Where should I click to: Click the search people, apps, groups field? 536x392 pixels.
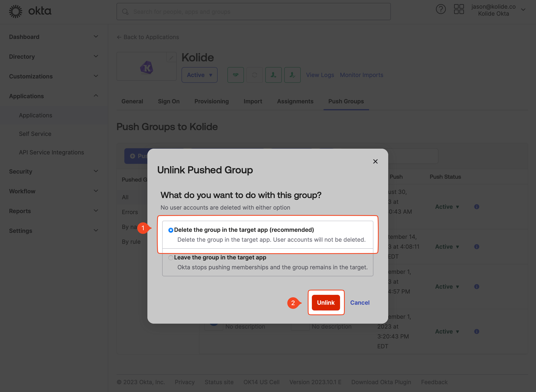tap(253, 12)
